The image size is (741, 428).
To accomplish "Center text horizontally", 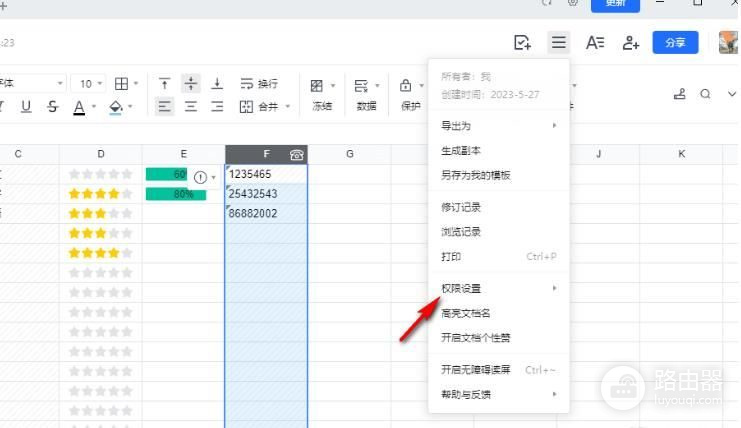I will (x=190, y=106).
